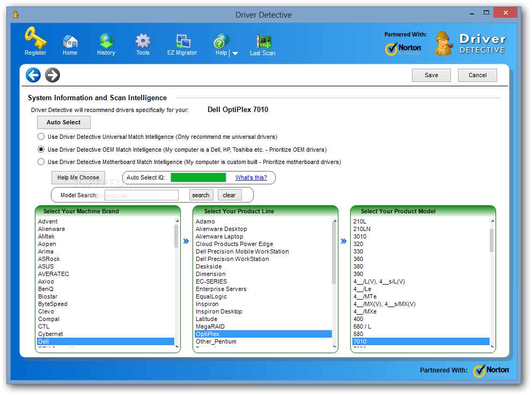Click the Save button
The width and height of the screenshot is (532, 395).
(x=431, y=75)
